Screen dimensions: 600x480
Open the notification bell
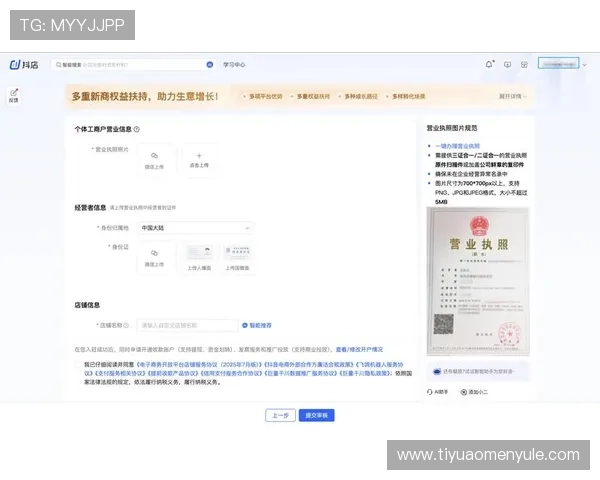(x=489, y=64)
